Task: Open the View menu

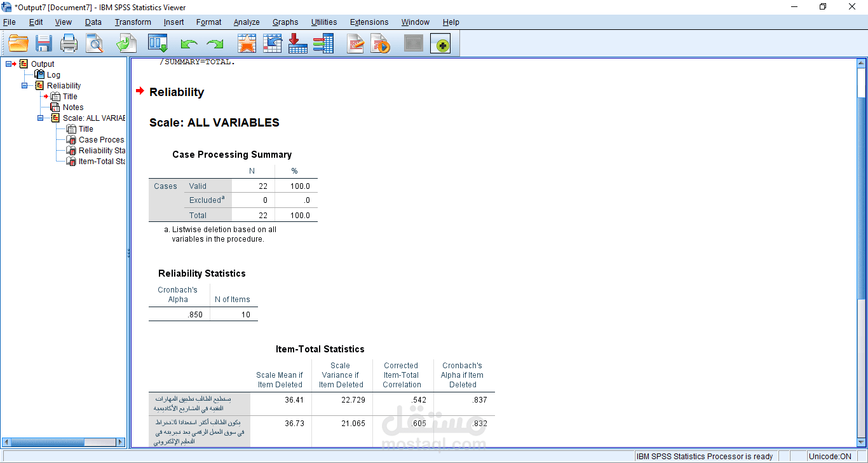Action: click(64, 22)
